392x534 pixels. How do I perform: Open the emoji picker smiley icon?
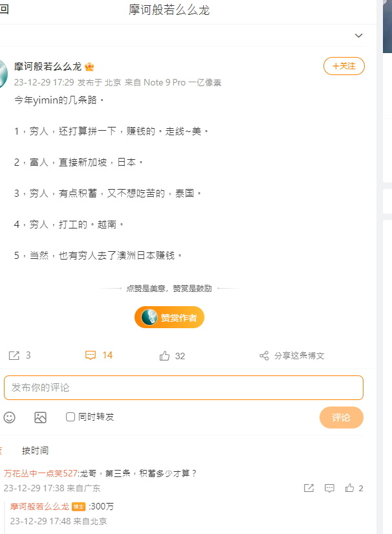10,417
